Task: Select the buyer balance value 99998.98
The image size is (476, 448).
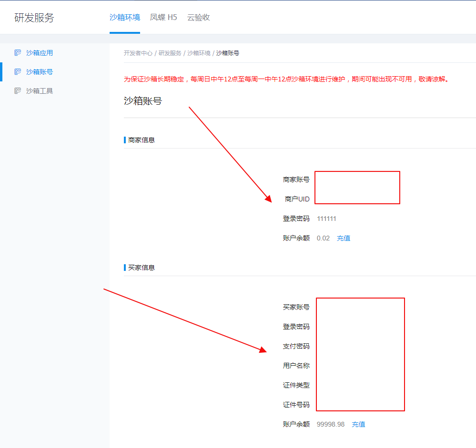Action: tap(331, 424)
